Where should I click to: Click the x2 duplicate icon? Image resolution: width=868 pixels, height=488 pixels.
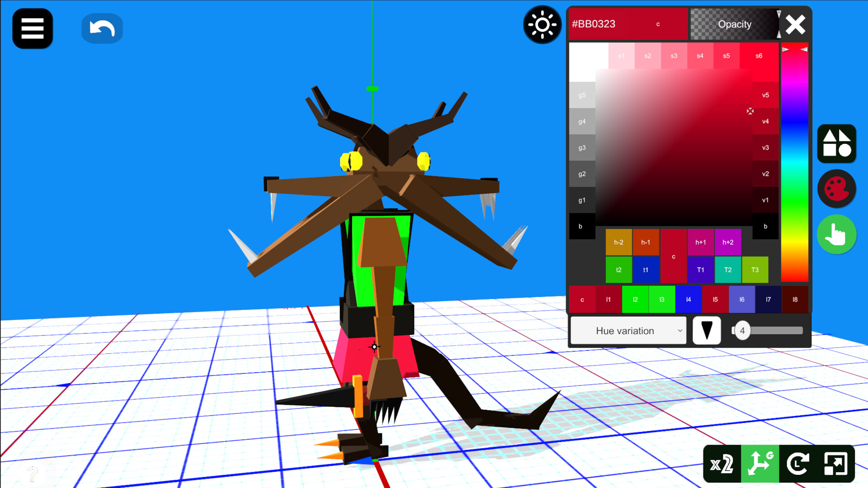(x=722, y=463)
